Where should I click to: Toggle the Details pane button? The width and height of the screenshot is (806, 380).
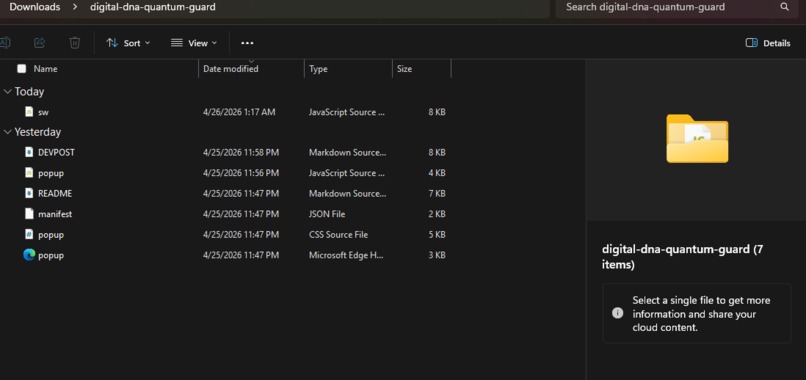(x=767, y=43)
